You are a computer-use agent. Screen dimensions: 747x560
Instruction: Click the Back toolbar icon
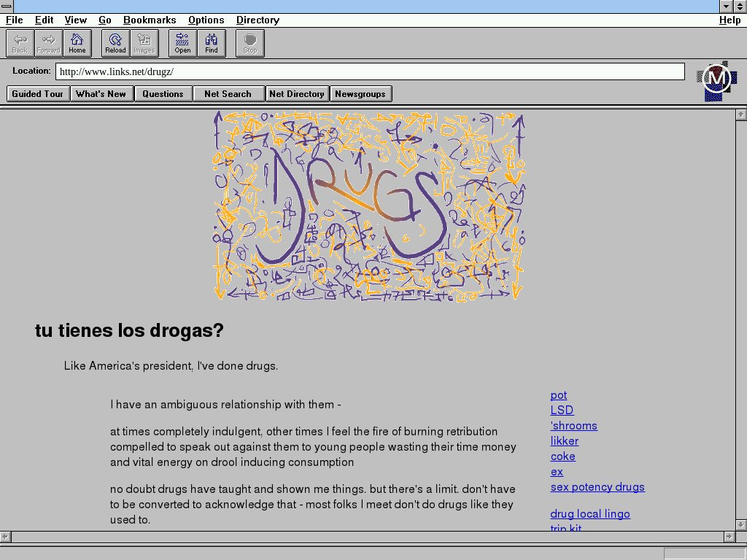click(20, 44)
